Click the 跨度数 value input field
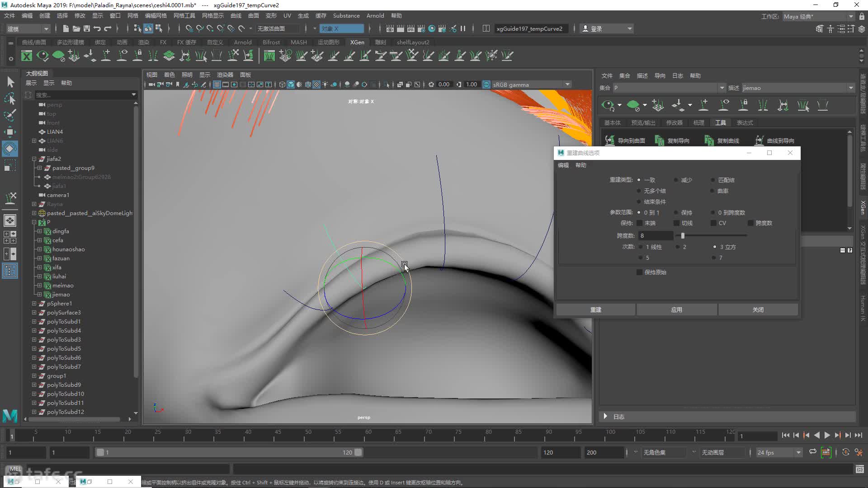Viewport: 868px width, 488px height. pyautogui.click(x=656, y=235)
